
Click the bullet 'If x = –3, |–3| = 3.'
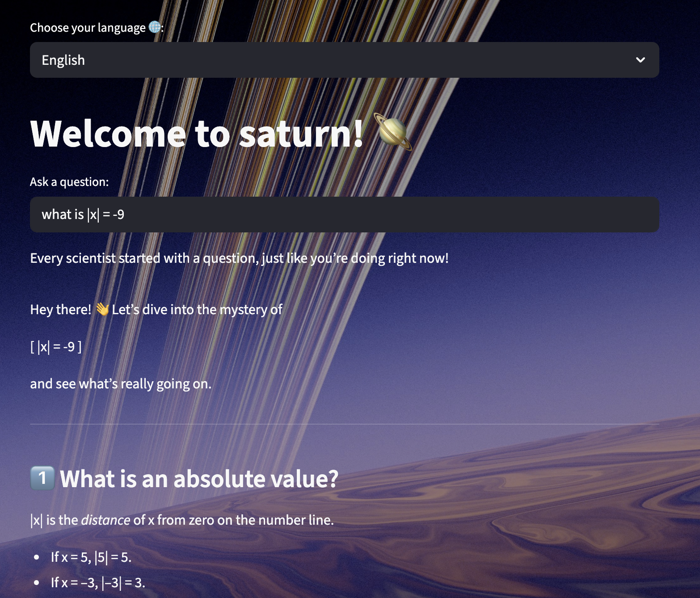(x=98, y=583)
